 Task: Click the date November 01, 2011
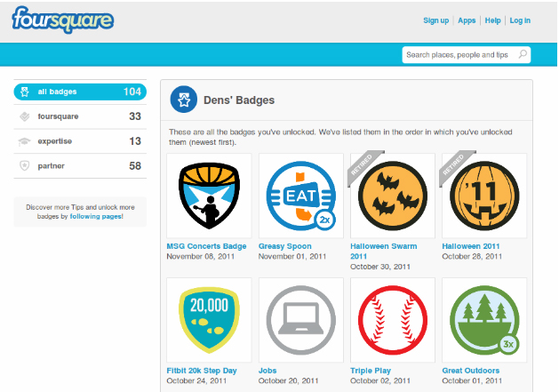[x=292, y=257]
